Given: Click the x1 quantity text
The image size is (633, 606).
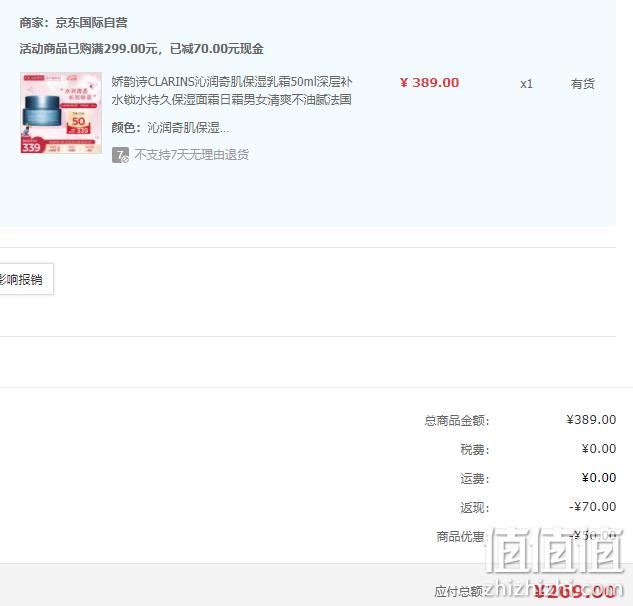Looking at the screenshot, I should coord(526,84).
